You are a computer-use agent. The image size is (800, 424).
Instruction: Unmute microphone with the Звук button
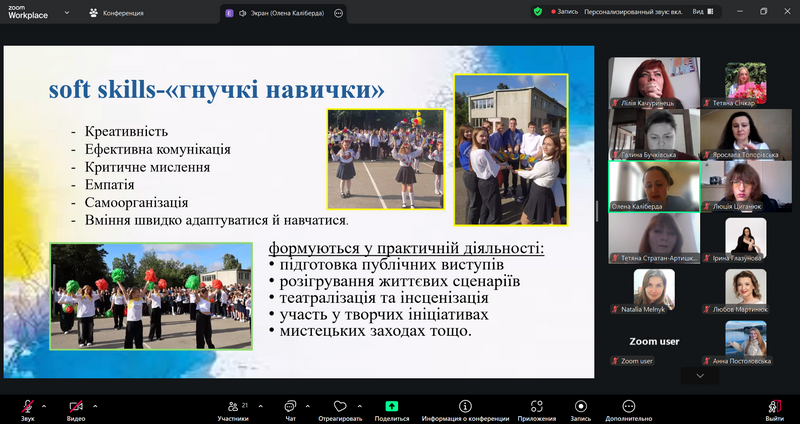coord(27,406)
